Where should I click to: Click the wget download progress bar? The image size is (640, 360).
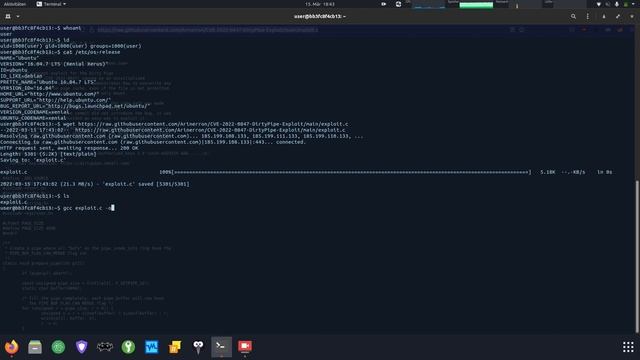pos(352,172)
